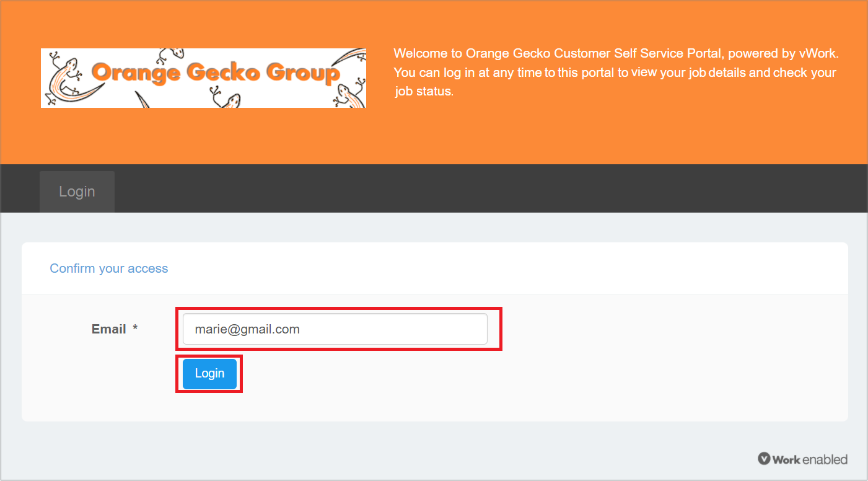The height and width of the screenshot is (481, 868).
Task: Click the "Confirm your access" heading
Action: 109,268
